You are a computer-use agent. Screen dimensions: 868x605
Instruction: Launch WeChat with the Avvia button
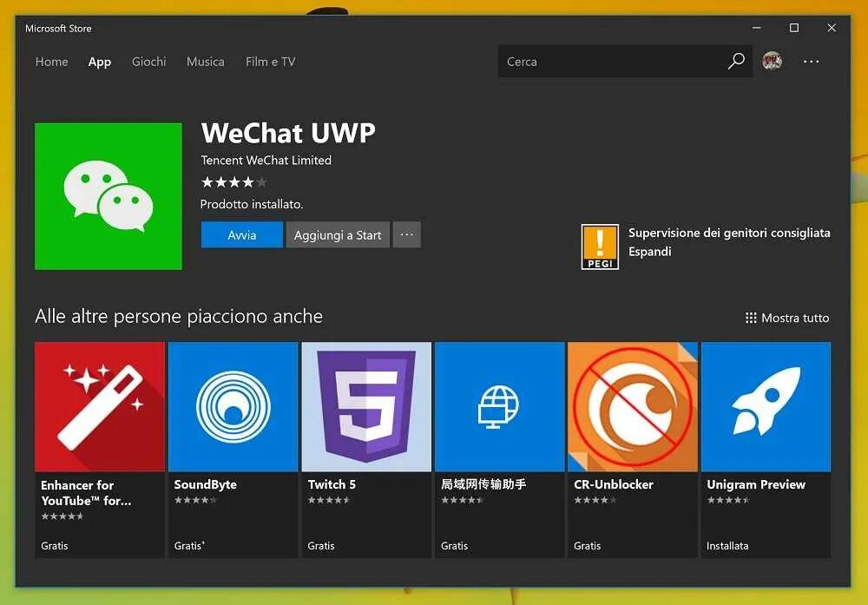pos(242,234)
